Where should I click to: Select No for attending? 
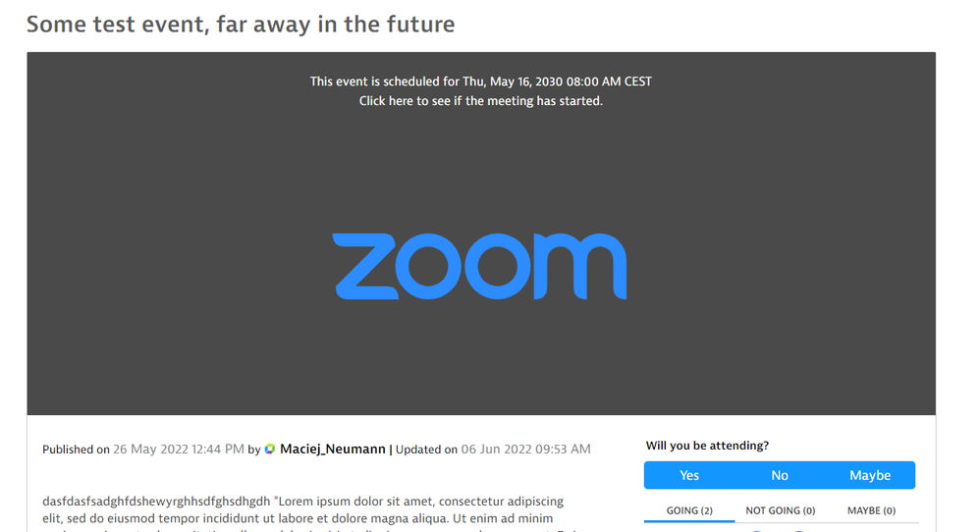(780, 475)
